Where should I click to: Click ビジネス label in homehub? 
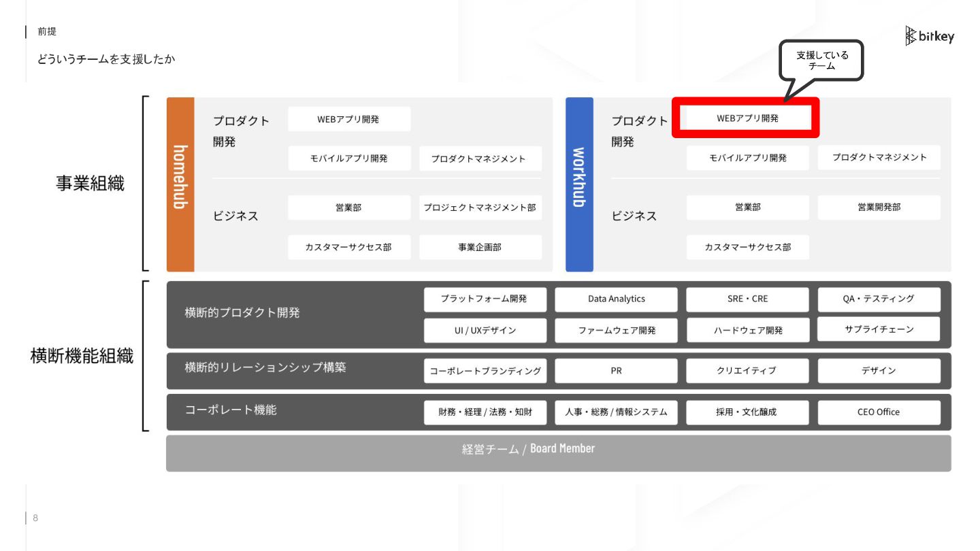coord(235,216)
